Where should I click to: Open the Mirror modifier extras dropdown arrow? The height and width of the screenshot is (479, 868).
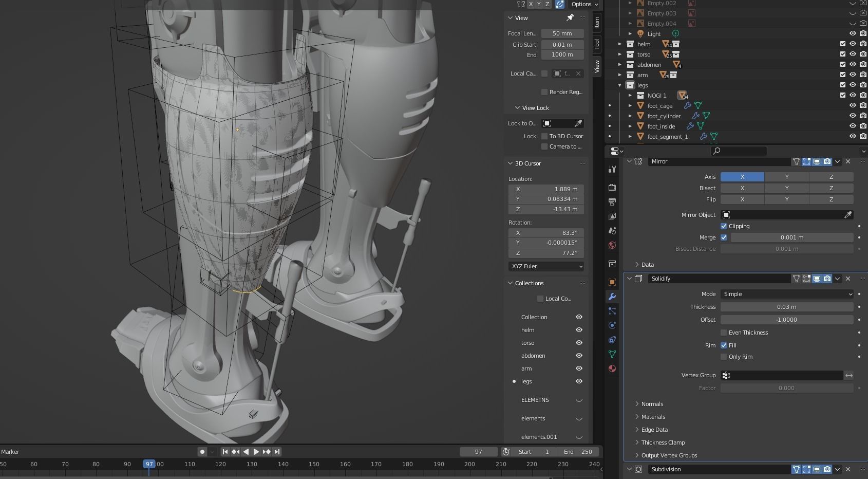click(838, 161)
